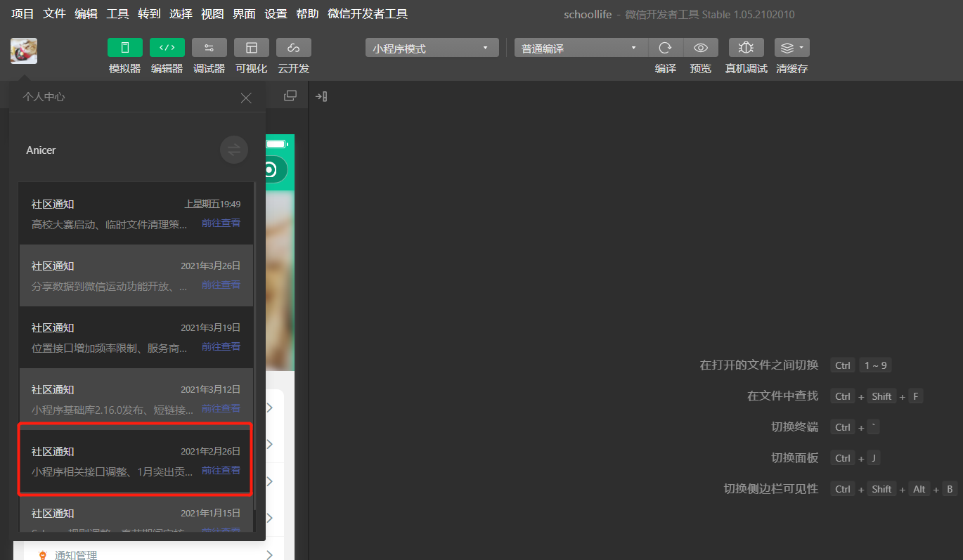Viewport: 963px width, 560px height.
Task: Select the notice 分享数据到微信运动功能开放
Action: click(136, 275)
